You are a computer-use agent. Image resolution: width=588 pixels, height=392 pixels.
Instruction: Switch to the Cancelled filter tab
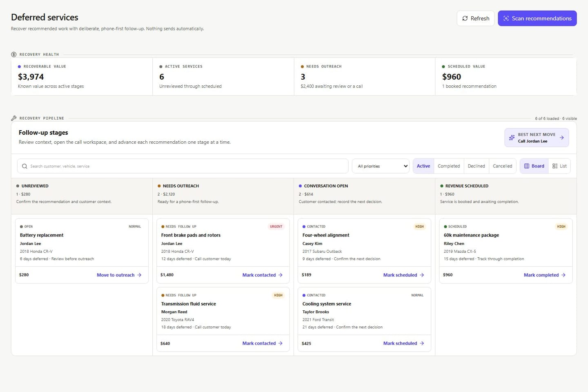coord(502,166)
